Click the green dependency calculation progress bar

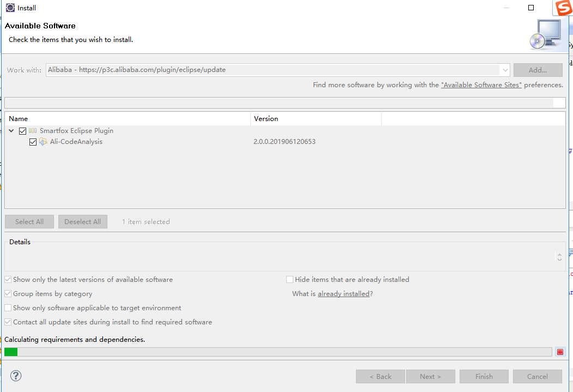point(278,352)
